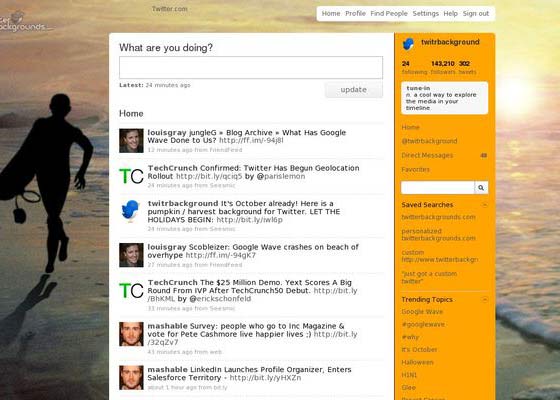Open the bit.ly/qciq5 link in TechCrunch tweet

click(x=209, y=176)
